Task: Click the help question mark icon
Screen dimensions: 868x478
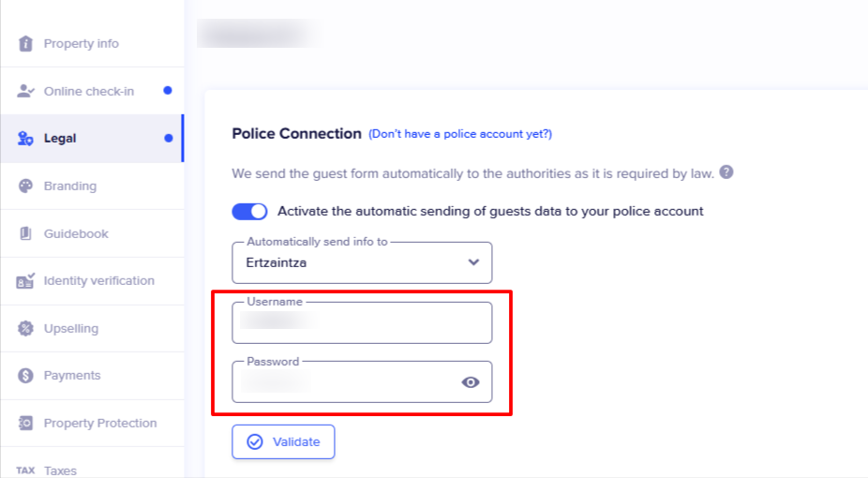Action: pyautogui.click(x=726, y=172)
